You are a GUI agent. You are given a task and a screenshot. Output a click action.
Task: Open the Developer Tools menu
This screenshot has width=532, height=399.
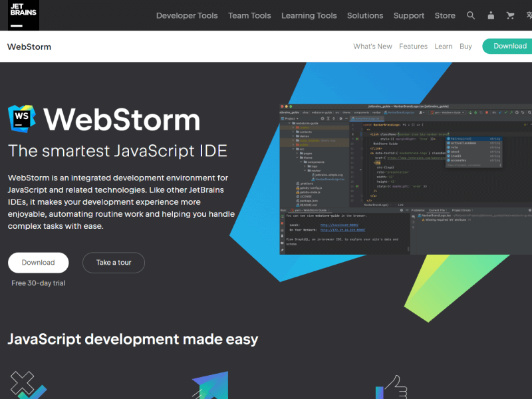point(187,15)
